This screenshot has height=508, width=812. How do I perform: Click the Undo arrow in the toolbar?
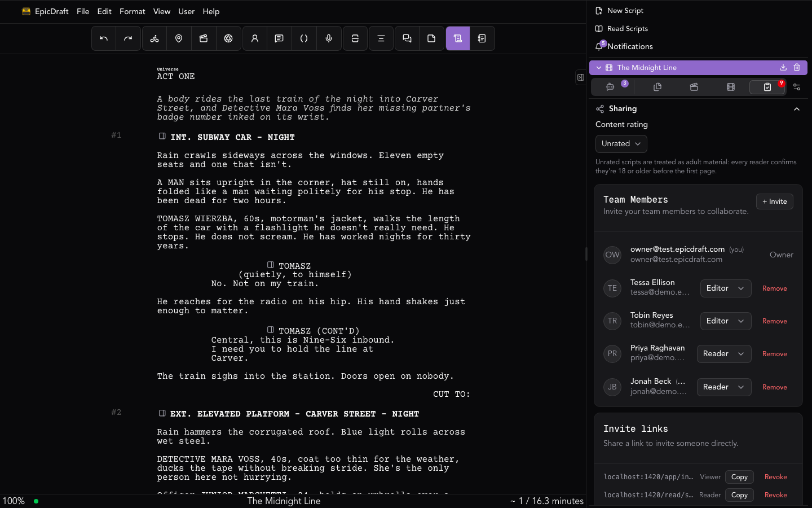(x=104, y=38)
